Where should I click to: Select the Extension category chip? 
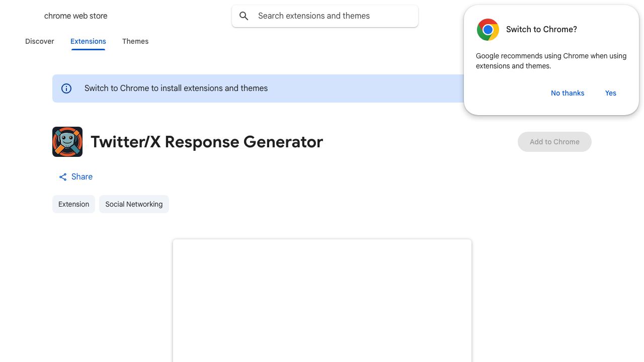click(73, 204)
